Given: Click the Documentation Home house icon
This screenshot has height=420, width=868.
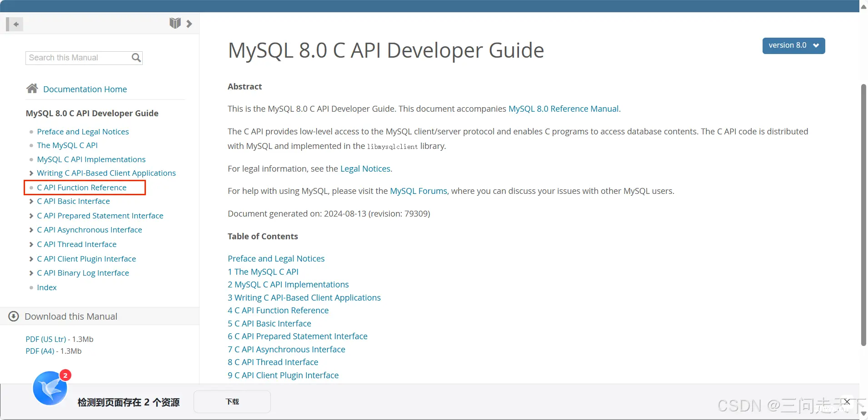Looking at the screenshot, I should point(32,89).
